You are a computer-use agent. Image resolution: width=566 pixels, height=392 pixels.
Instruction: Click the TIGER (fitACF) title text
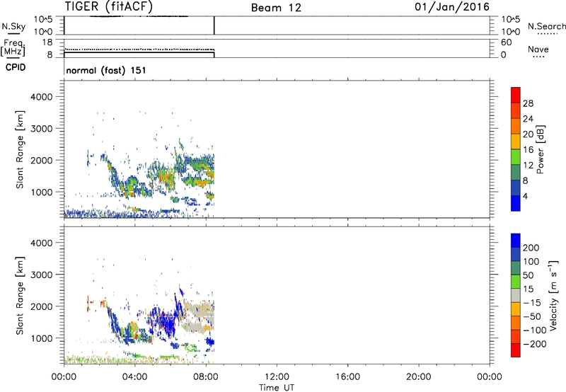(109, 6)
